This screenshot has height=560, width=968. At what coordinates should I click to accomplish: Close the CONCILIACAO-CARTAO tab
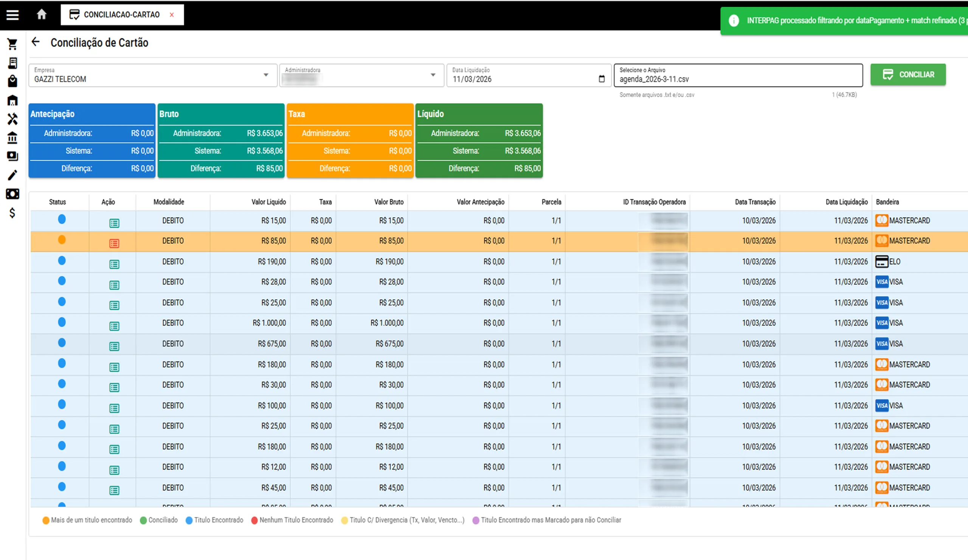pyautogui.click(x=172, y=15)
